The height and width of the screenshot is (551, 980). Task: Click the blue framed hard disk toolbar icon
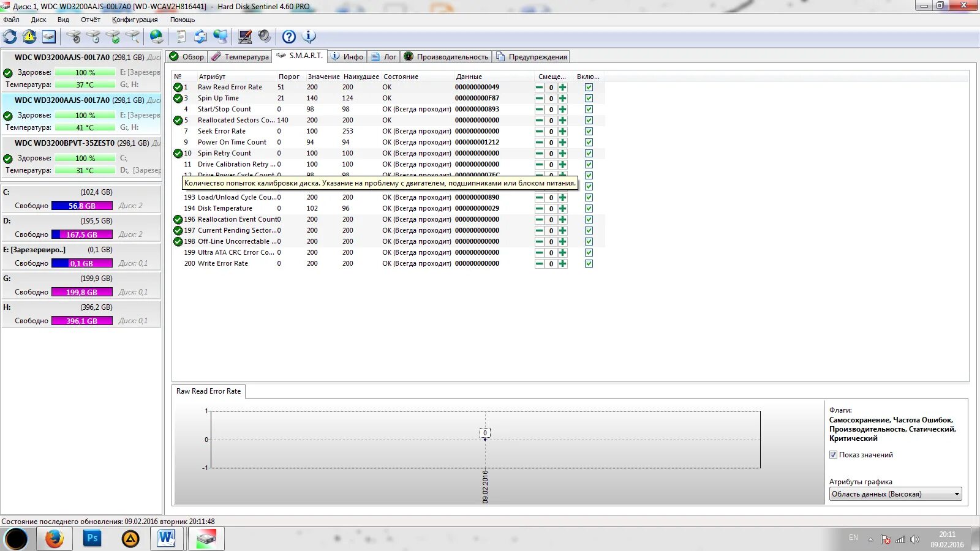click(x=49, y=37)
